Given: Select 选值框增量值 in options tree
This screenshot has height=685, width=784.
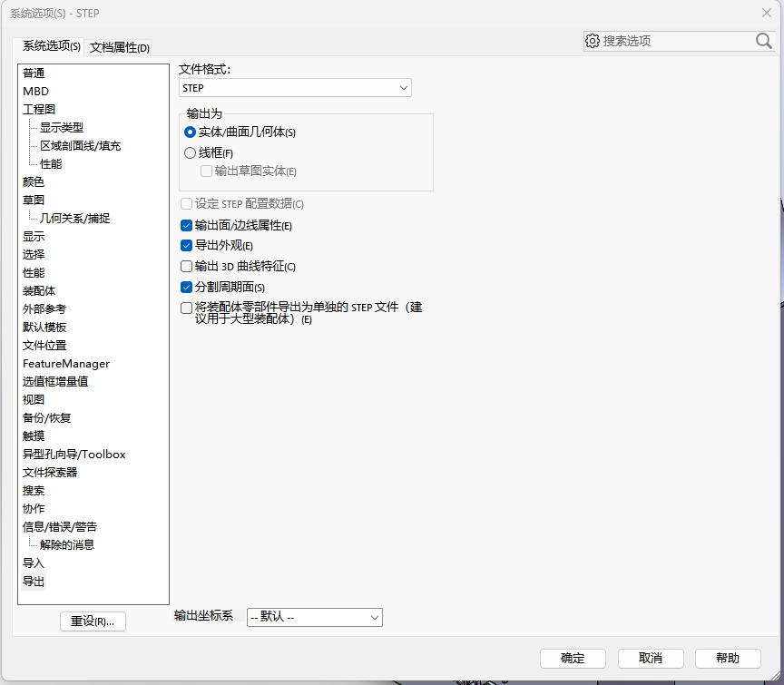Looking at the screenshot, I should click(55, 382).
